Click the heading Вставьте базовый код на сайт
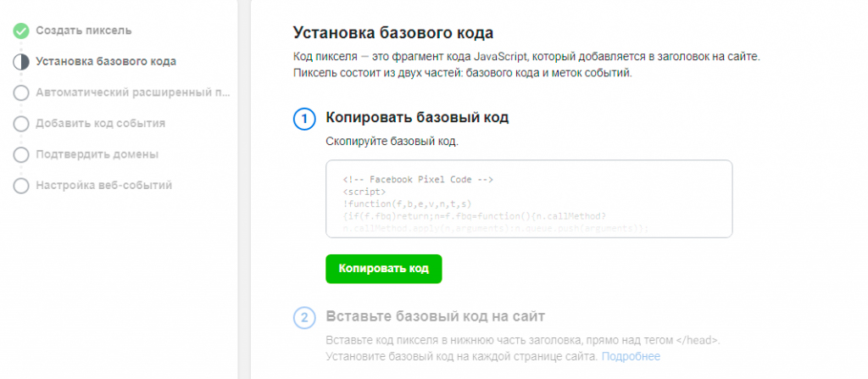The image size is (868, 379). pyautogui.click(x=436, y=317)
